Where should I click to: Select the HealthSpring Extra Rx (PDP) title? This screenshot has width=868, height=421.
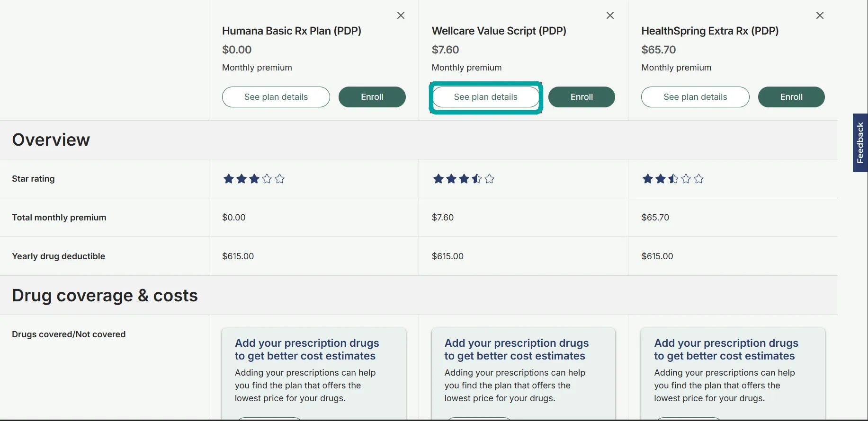[x=710, y=31]
